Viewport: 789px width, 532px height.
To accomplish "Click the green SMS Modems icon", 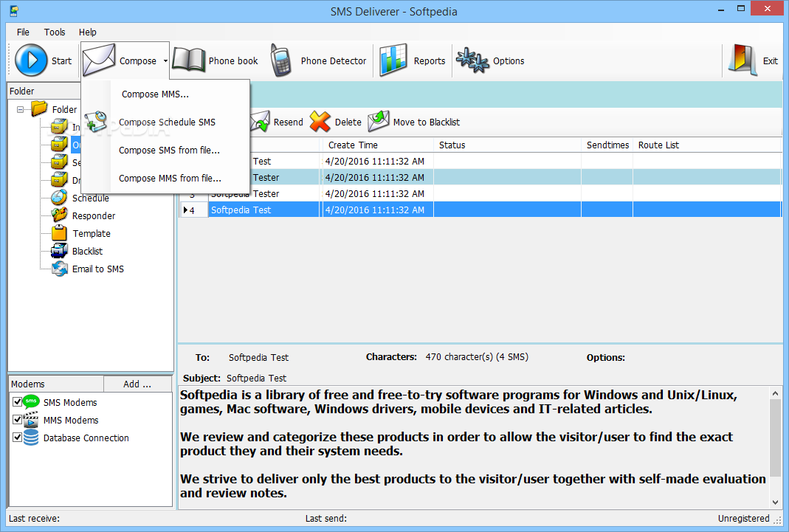I will [31, 401].
